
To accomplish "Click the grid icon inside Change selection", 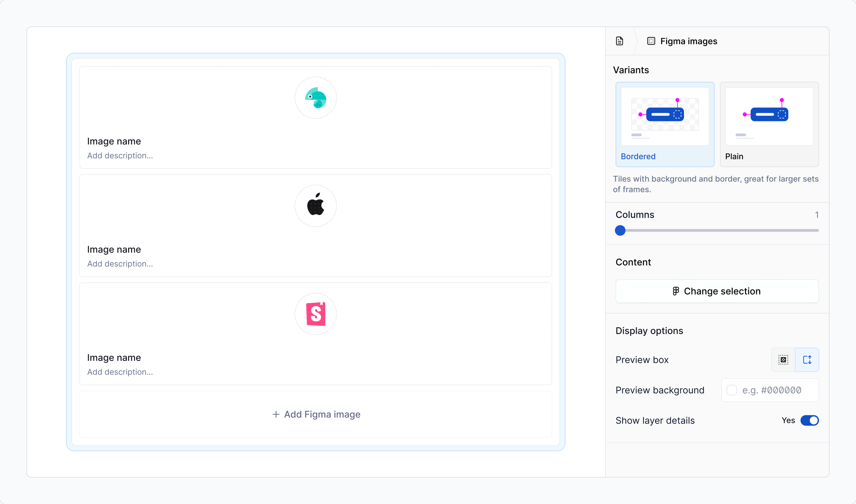I will 676,291.
